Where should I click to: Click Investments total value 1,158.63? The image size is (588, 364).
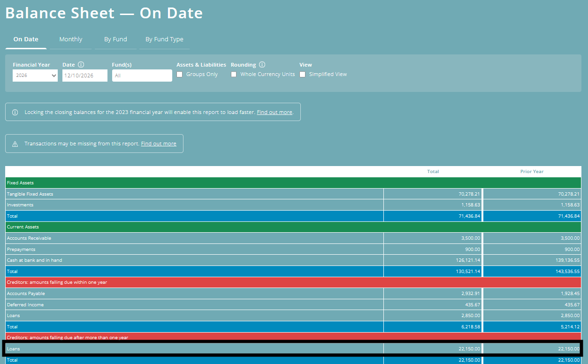pyautogui.click(x=471, y=205)
